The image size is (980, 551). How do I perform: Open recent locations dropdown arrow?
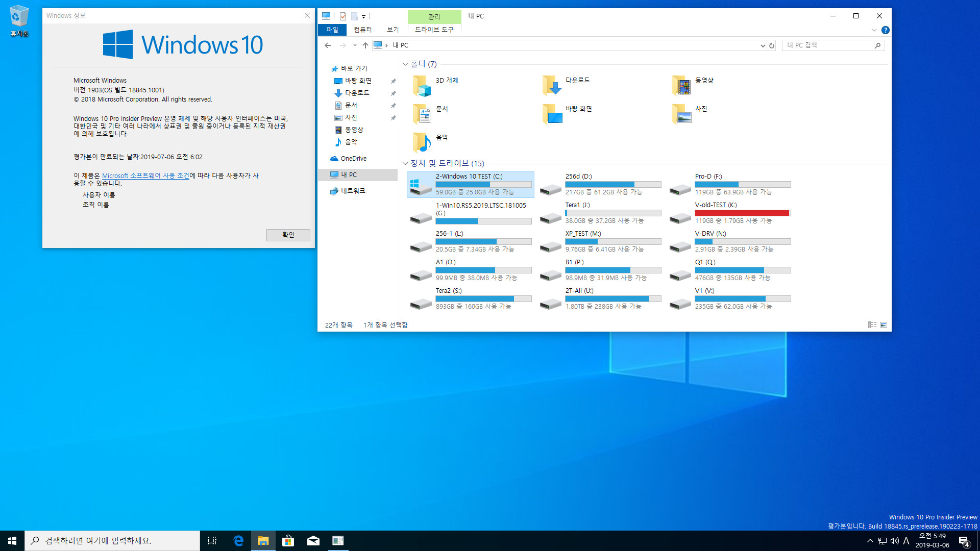[355, 45]
